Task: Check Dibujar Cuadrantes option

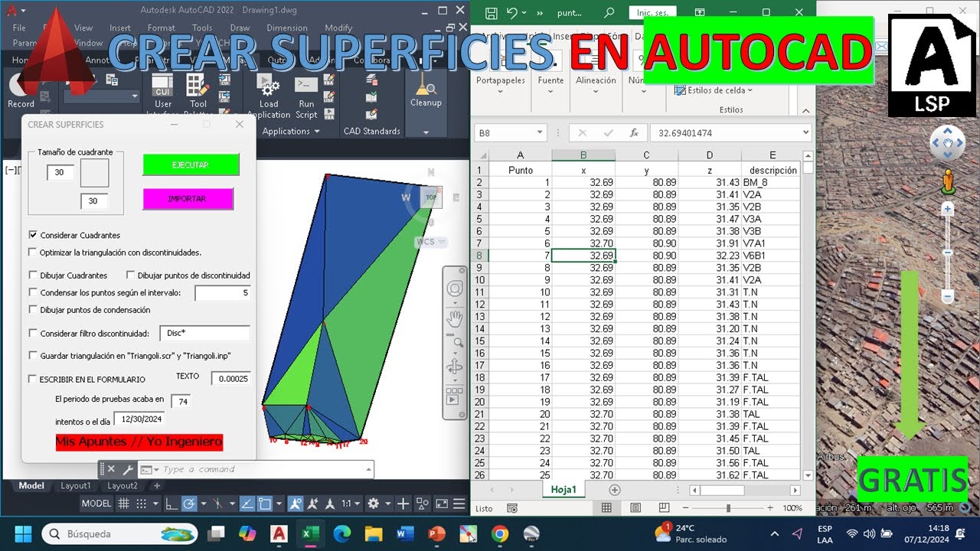Action: [32, 275]
